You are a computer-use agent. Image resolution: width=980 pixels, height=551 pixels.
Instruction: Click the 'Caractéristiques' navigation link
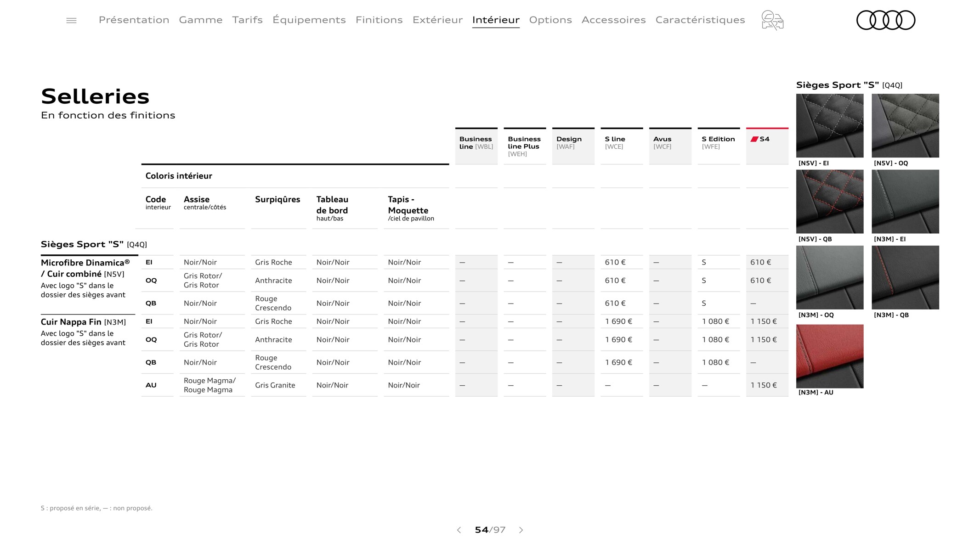[702, 19]
